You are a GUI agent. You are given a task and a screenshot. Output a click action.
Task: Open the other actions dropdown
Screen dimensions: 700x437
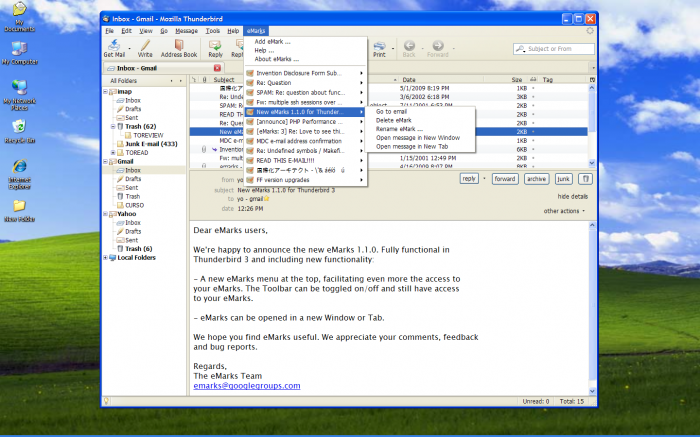click(564, 211)
